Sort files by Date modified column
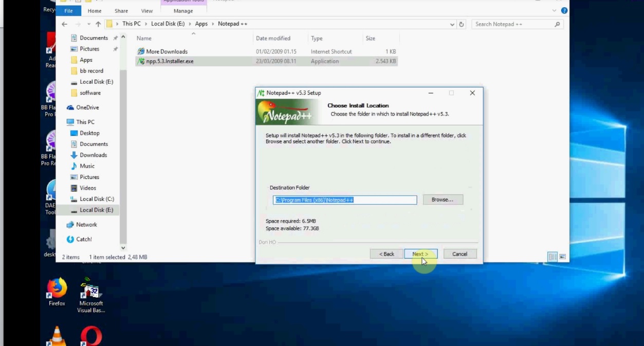 coord(273,39)
